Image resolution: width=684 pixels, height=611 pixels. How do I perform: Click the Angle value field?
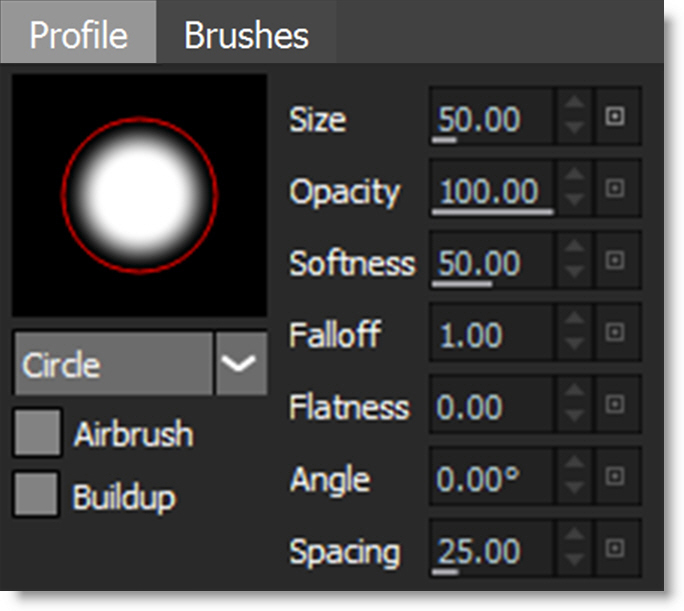pyautogui.click(x=492, y=478)
